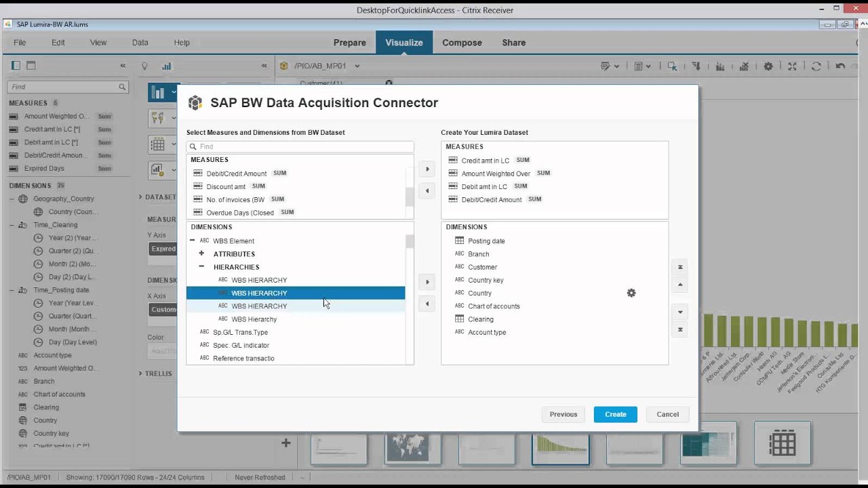Image resolution: width=868 pixels, height=488 pixels.
Task: Remove dimension with left arrow button
Action: pos(427,304)
